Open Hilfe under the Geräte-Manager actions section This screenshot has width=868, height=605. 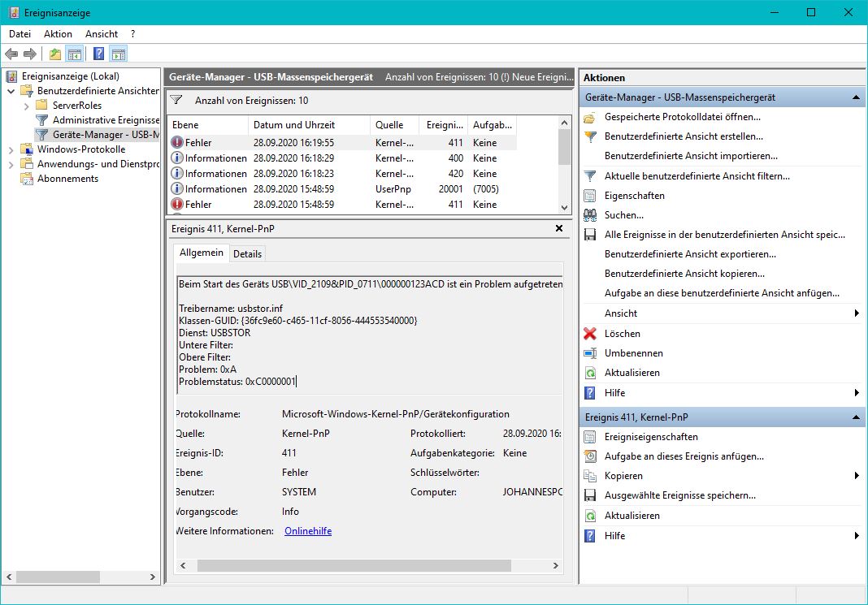[614, 393]
